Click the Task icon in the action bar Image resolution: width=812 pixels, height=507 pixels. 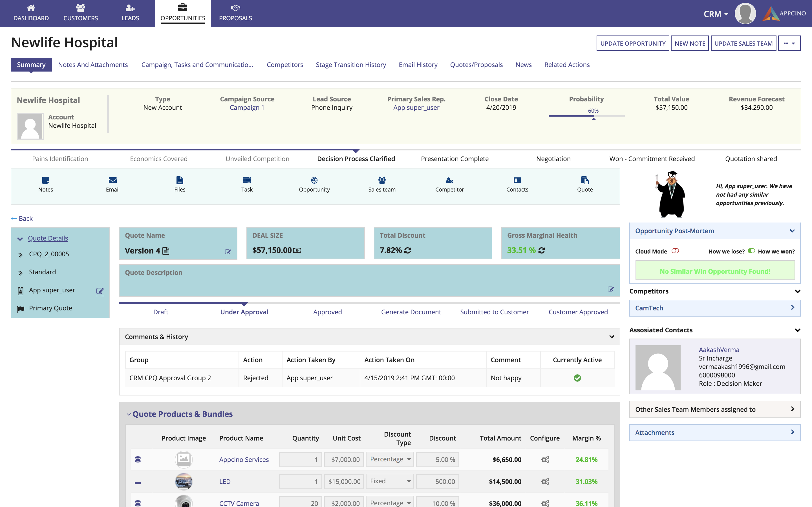click(247, 180)
